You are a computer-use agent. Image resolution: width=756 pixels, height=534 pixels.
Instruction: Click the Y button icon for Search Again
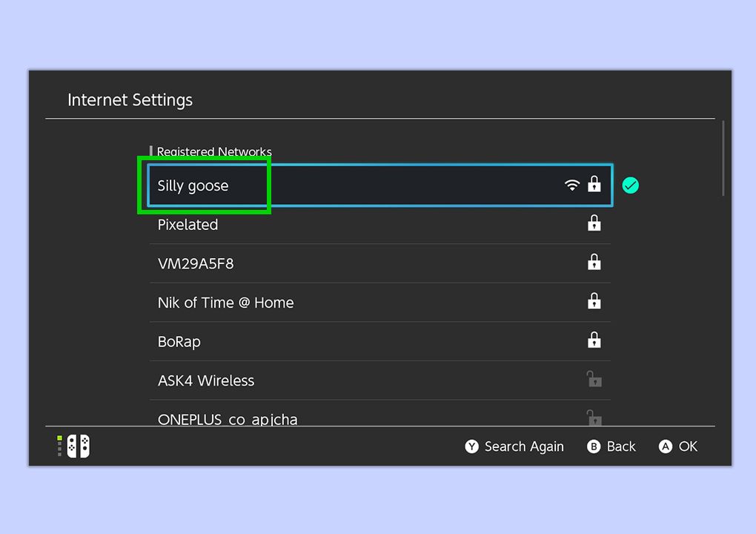[471, 446]
